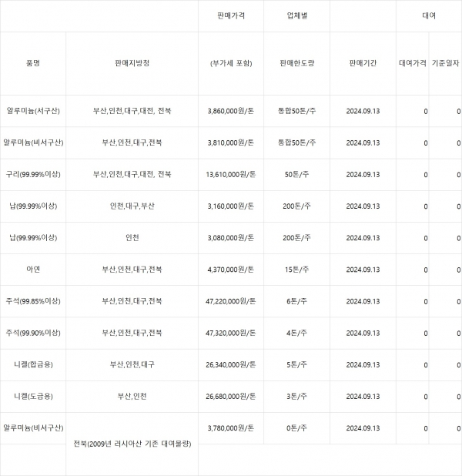462x476 pixels.
Task: Select the 대여가격 column header
Action: 413,63
